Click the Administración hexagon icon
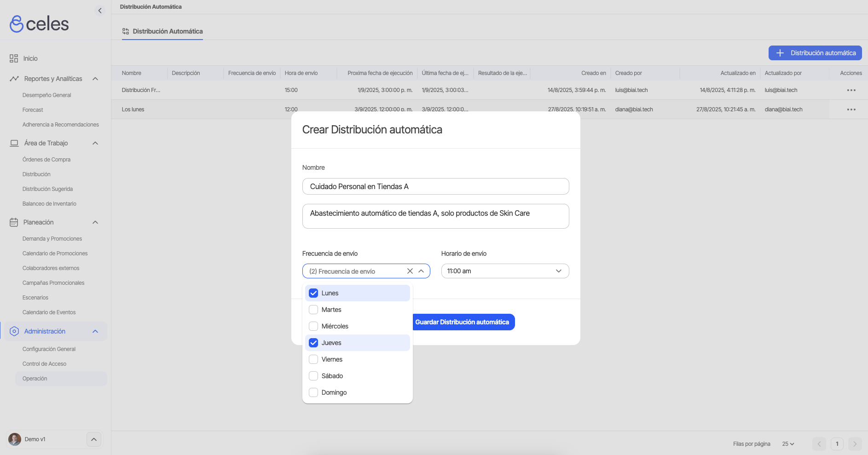 (x=14, y=331)
